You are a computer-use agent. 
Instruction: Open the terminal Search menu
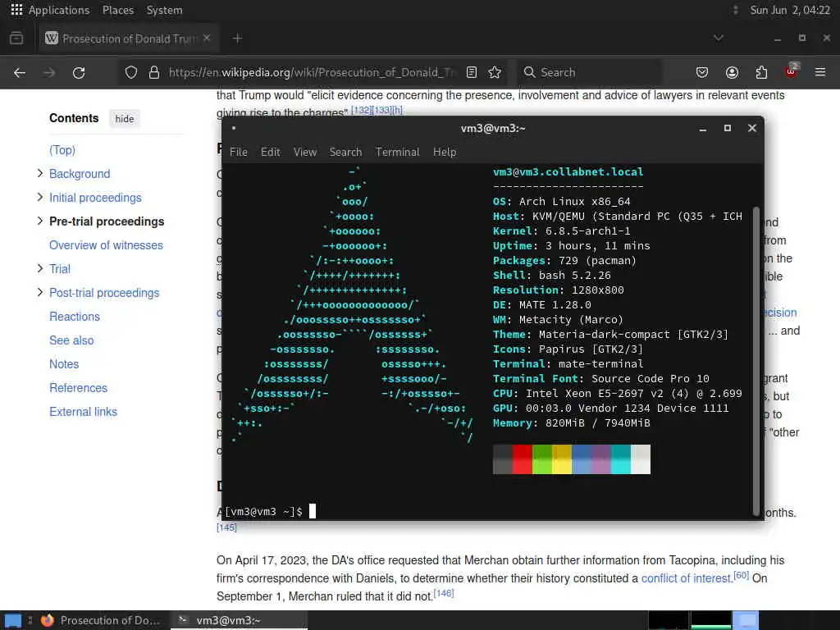345,152
